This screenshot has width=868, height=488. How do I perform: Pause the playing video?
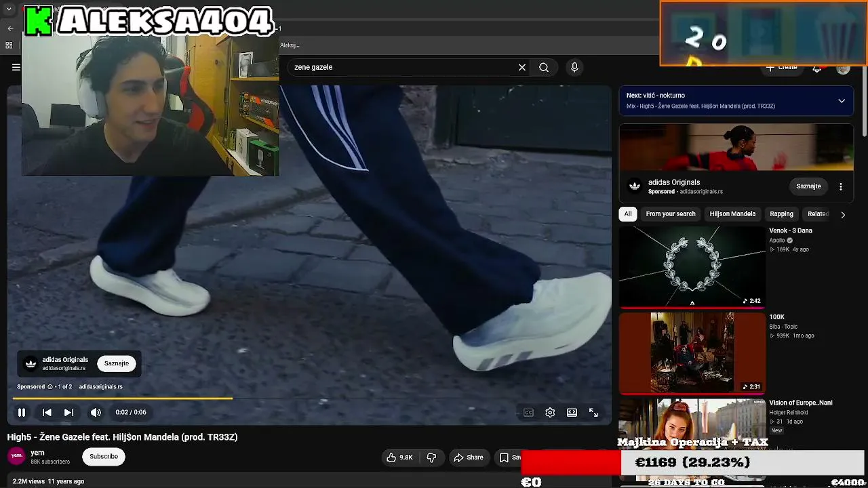[22, 412]
